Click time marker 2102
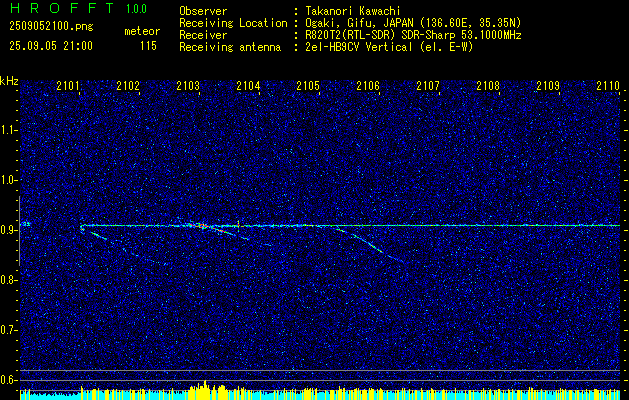Viewport: 629px width, 400px height. tap(128, 85)
